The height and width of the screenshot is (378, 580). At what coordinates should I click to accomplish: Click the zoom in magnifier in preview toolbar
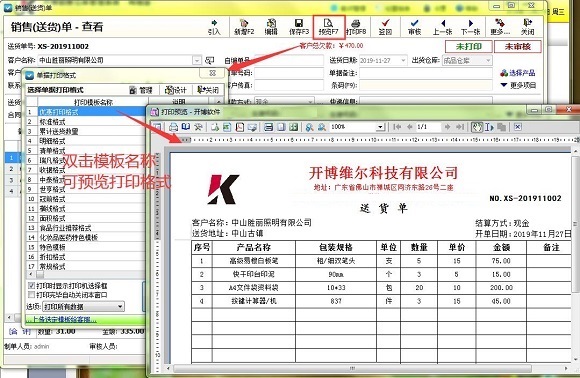pyautogui.click(x=310, y=127)
